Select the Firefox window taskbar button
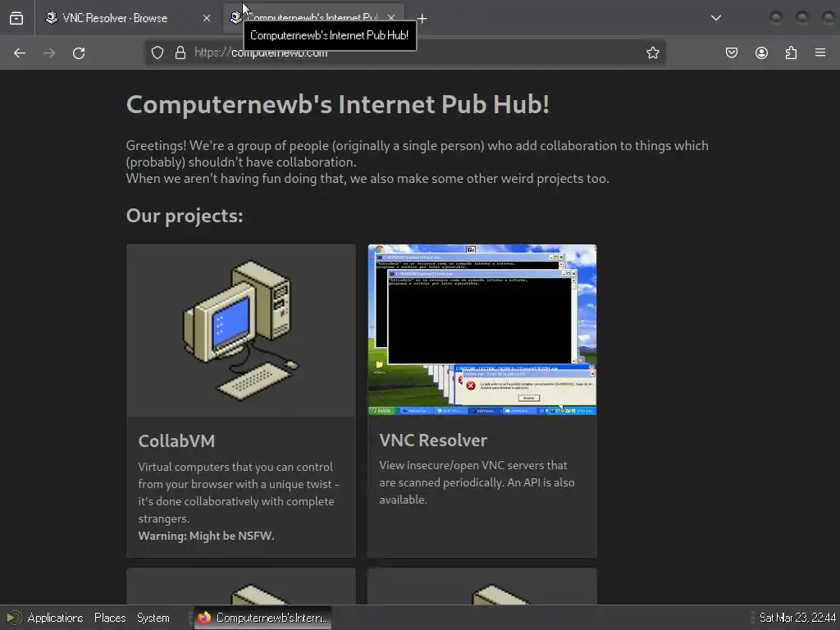The width and height of the screenshot is (840, 630). [262, 618]
